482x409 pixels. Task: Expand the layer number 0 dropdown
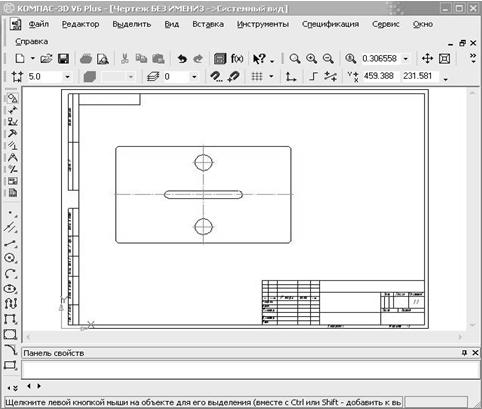pyautogui.click(x=194, y=77)
